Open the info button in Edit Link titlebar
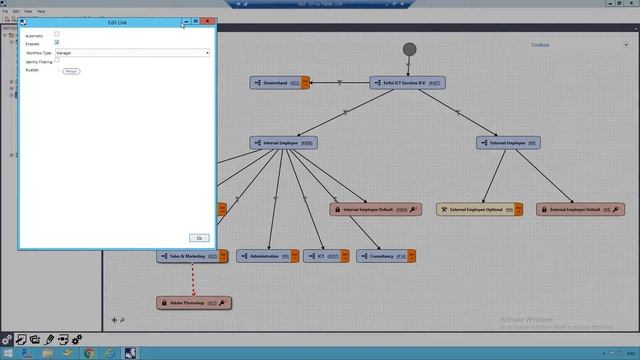This screenshot has width=640, height=360. pos(196,21)
